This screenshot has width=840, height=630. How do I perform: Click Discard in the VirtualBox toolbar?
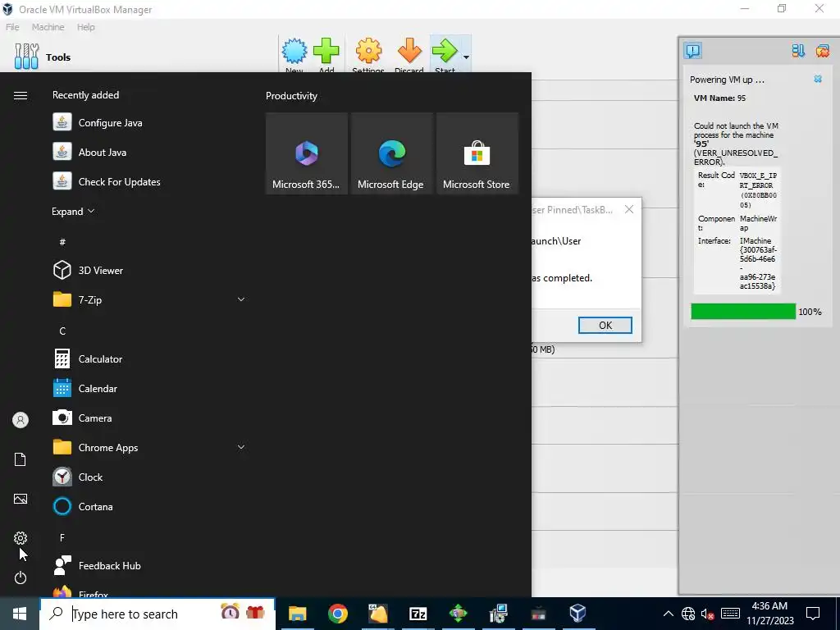pos(409,54)
